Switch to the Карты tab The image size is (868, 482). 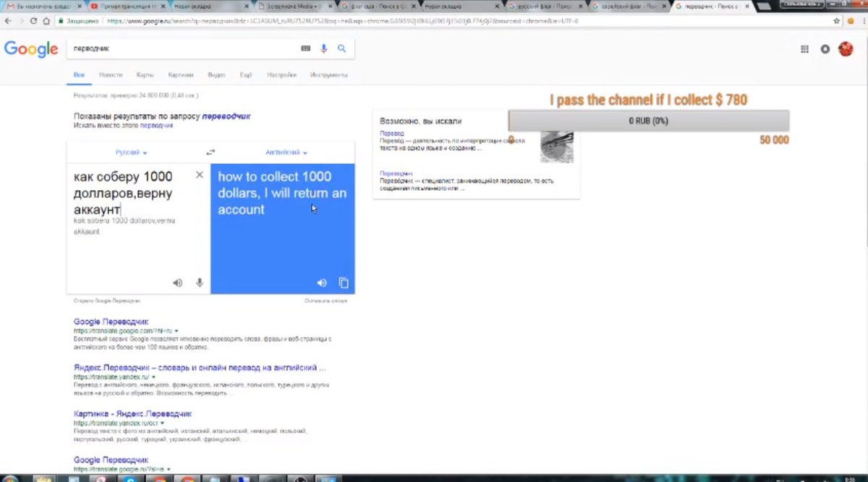pyautogui.click(x=145, y=75)
